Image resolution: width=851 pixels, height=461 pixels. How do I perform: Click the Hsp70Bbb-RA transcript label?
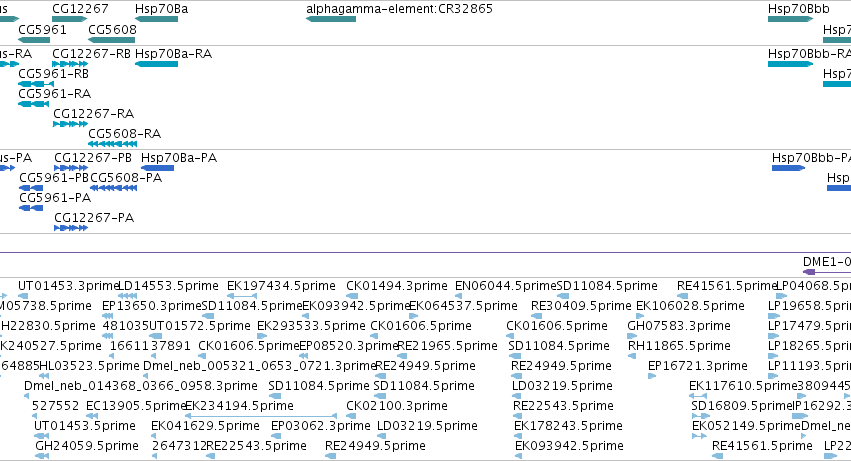809,54
